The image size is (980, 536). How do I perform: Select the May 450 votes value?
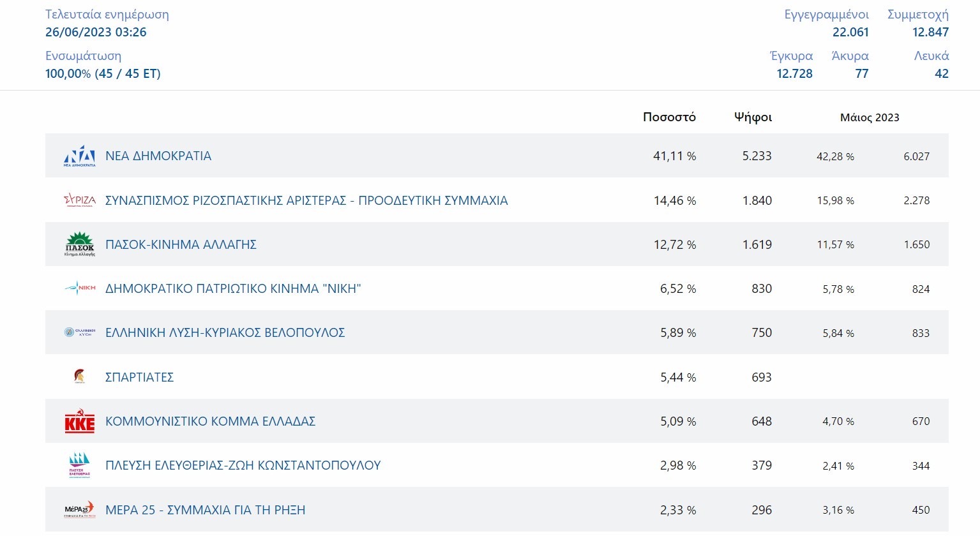click(921, 510)
